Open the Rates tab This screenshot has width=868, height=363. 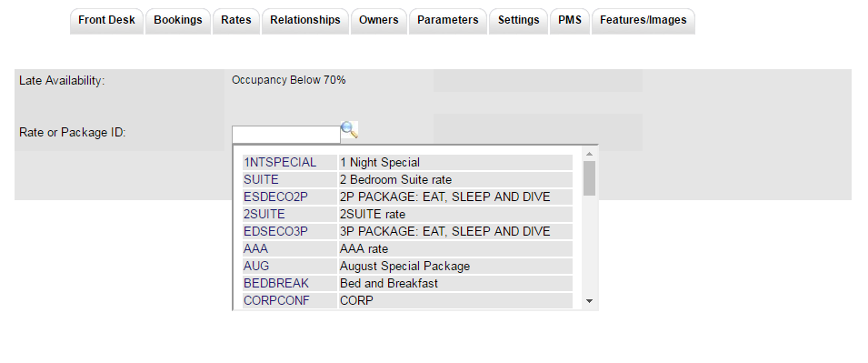[235, 21]
